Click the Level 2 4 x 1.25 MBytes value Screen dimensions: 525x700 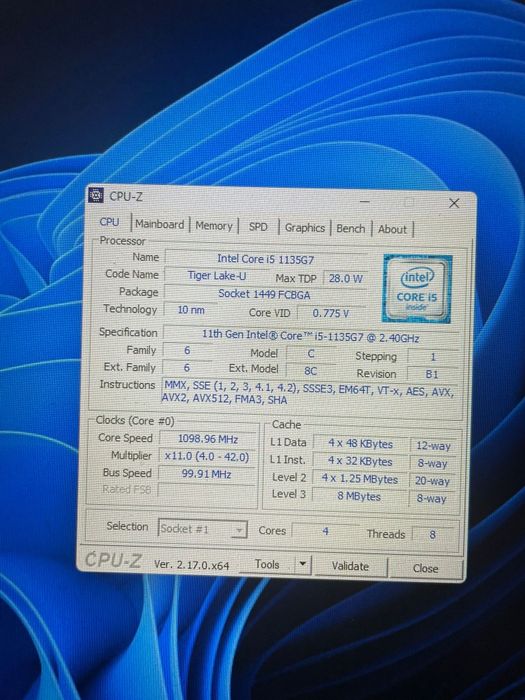coord(360,479)
